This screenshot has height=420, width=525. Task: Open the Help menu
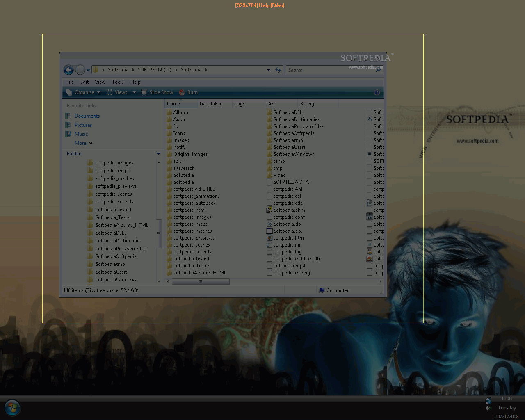[135, 82]
